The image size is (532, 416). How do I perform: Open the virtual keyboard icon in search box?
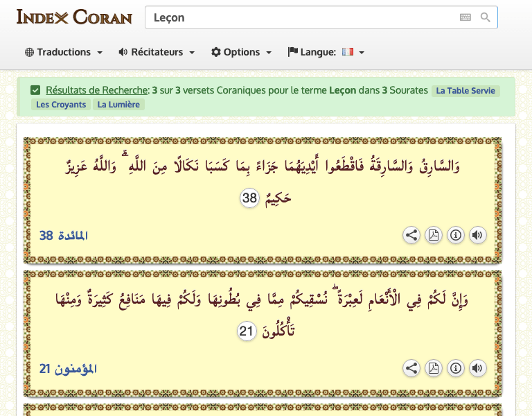[x=465, y=17]
